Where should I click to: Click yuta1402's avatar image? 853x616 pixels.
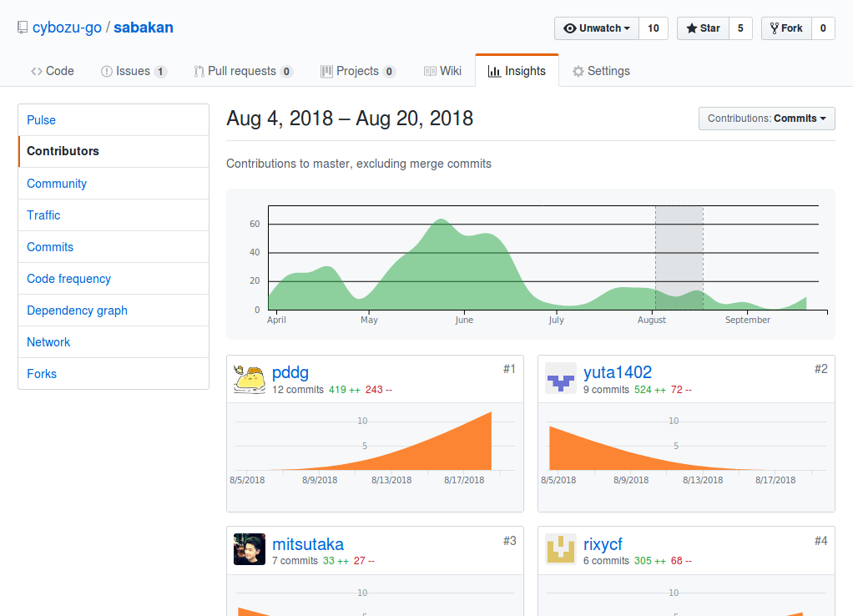[561, 378]
